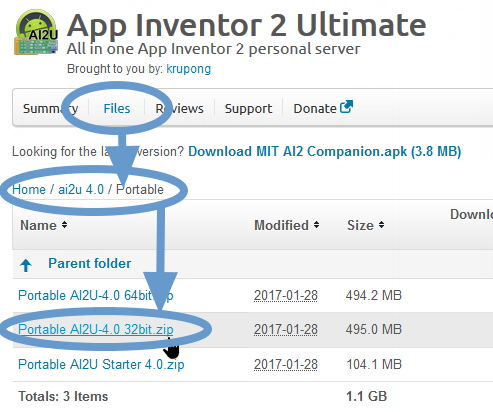The height and width of the screenshot is (412, 493).
Task: Click the AI2U Android logo icon
Action: tap(36, 32)
